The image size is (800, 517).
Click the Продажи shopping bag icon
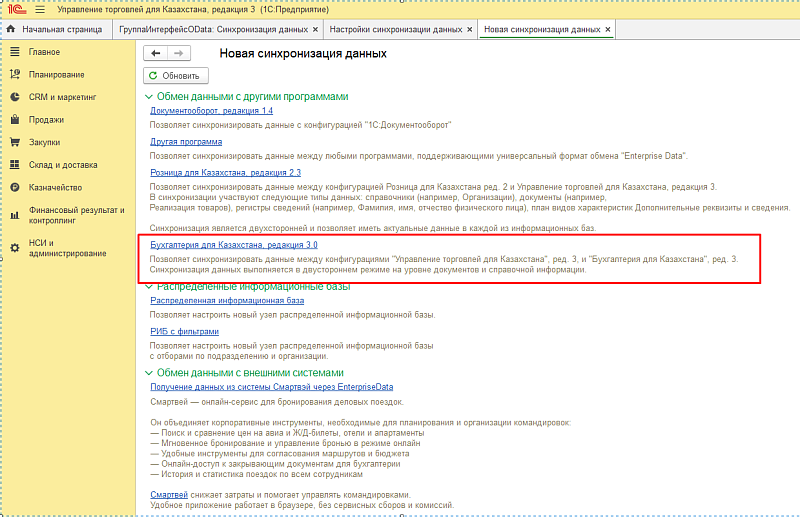coord(15,120)
